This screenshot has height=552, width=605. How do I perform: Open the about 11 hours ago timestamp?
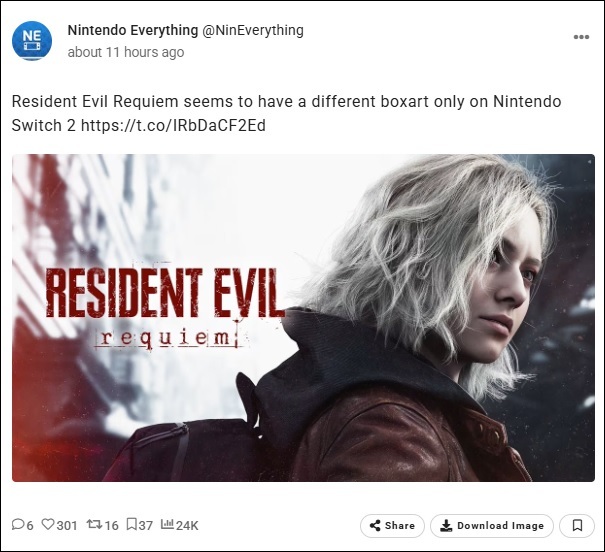[126, 52]
